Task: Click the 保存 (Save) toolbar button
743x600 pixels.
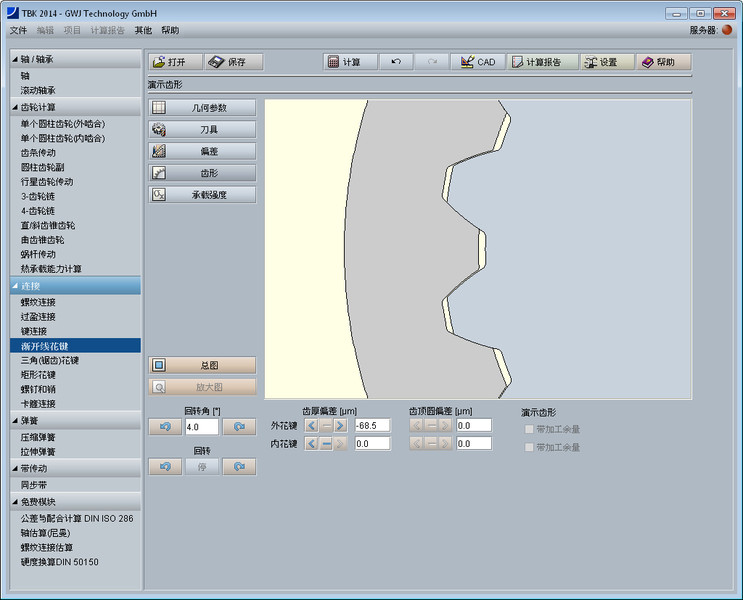Action: (x=233, y=62)
